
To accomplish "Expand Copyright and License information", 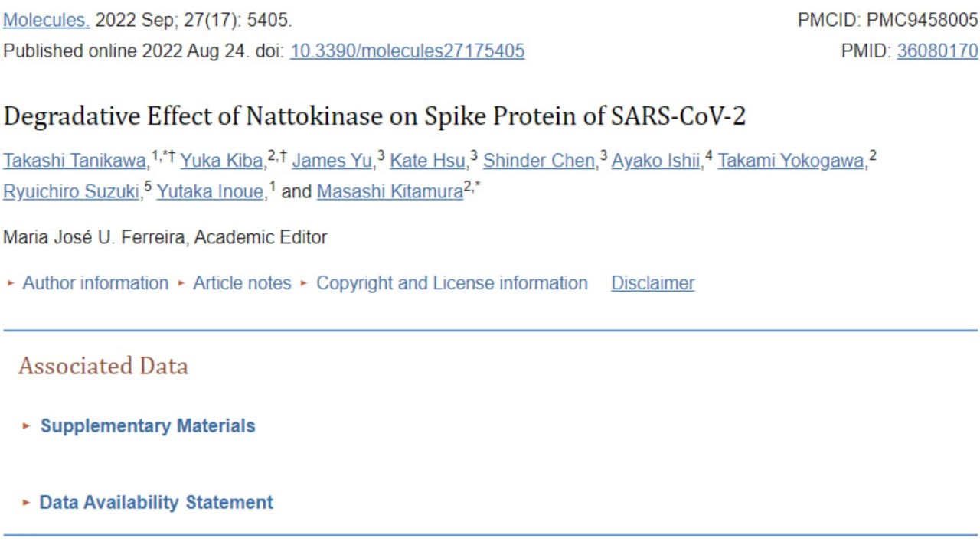I will pos(452,283).
